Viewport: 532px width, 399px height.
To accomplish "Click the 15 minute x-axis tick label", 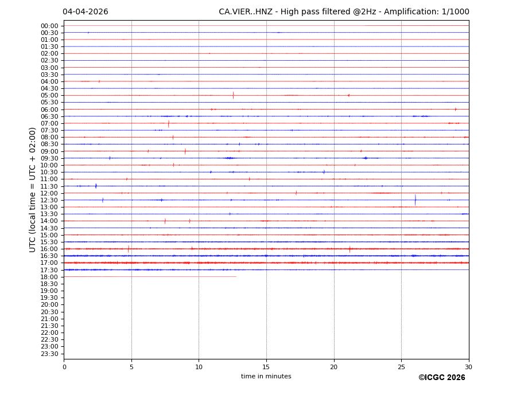I will (266, 367).
